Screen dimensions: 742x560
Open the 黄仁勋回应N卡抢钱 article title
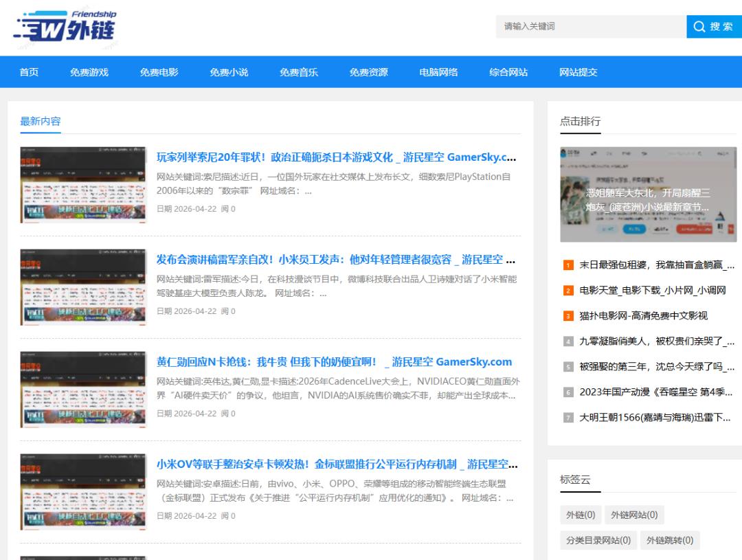(x=334, y=362)
